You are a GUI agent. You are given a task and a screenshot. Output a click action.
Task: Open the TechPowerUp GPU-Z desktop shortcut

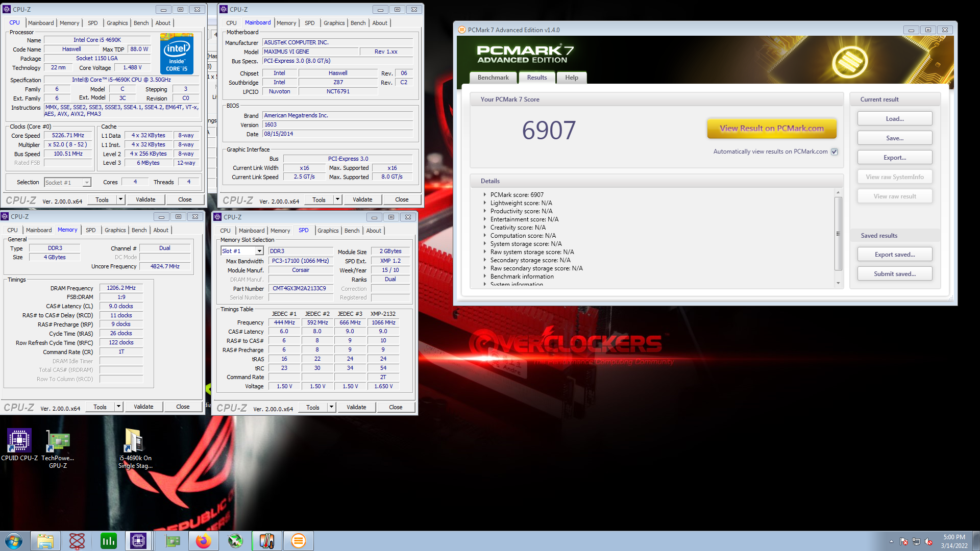click(x=58, y=448)
